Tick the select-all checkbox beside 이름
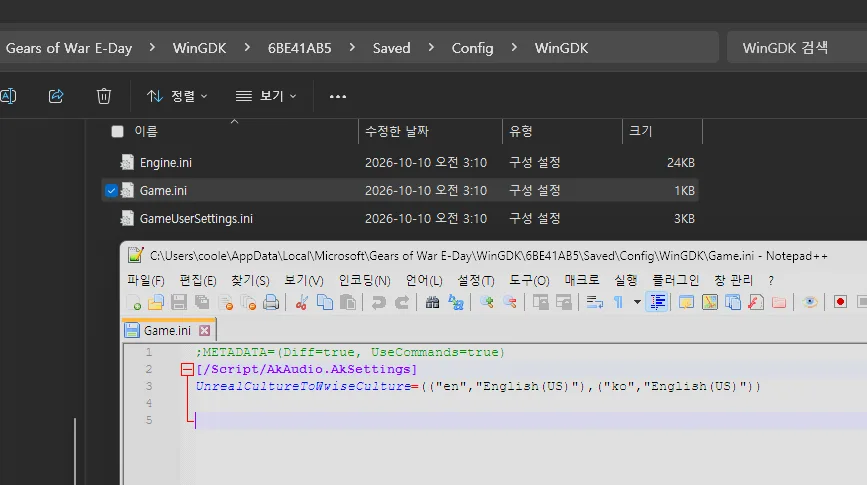867x485 pixels. (x=117, y=132)
